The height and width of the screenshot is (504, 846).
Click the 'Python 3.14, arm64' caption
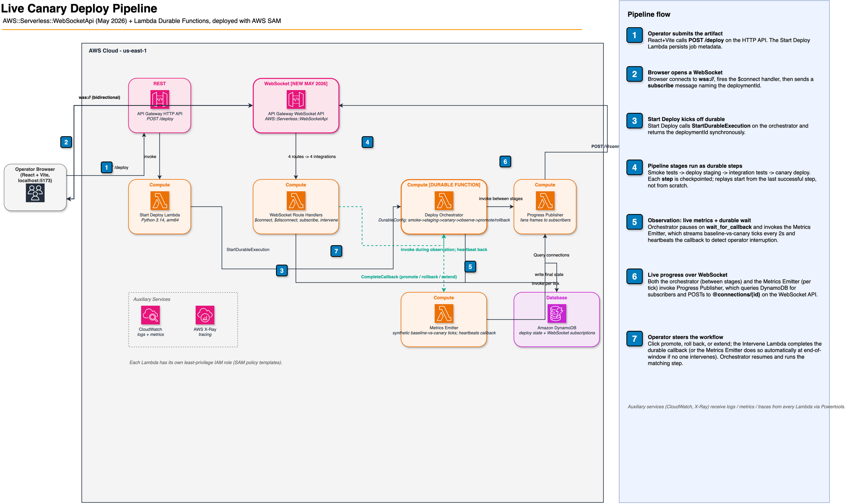pos(160,220)
